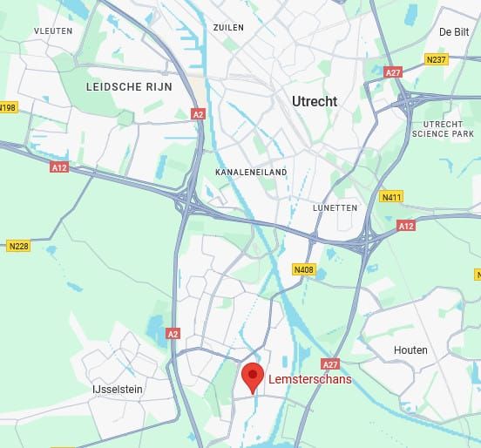Click the N228 yellow road shield

18,246
